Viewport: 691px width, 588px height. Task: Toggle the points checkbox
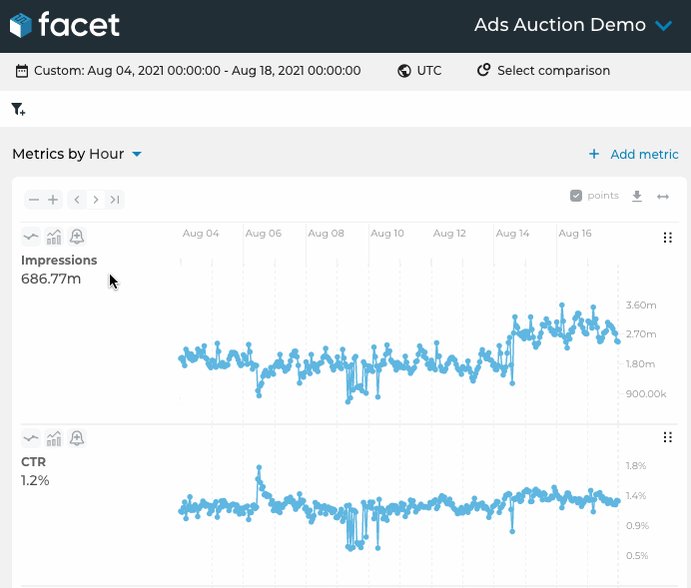[576, 196]
